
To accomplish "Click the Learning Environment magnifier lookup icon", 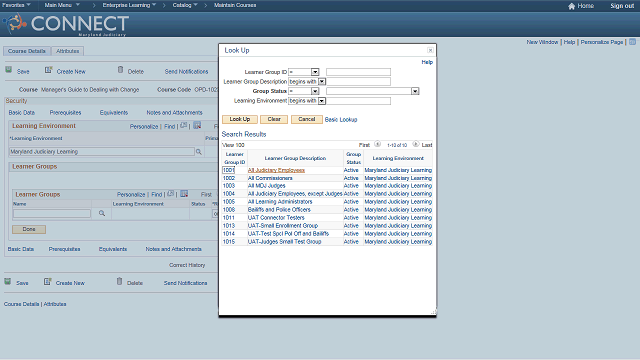I will (199, 151).
